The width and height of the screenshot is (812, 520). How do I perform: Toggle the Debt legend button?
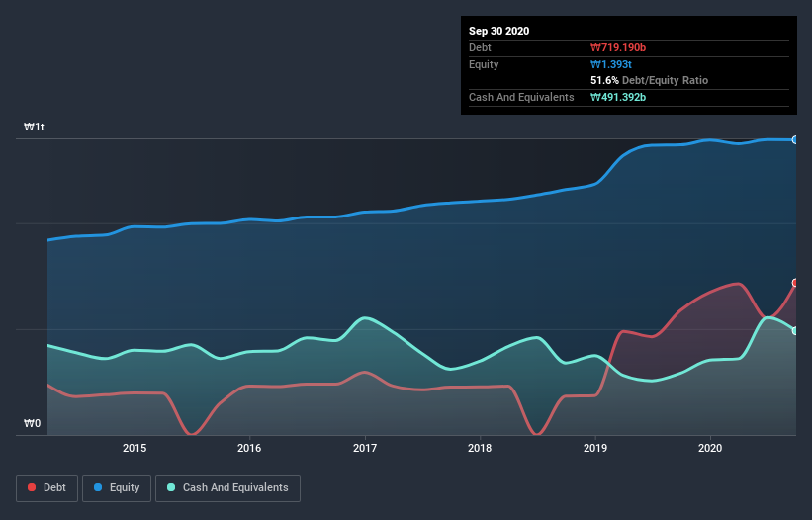pos(46,488)
